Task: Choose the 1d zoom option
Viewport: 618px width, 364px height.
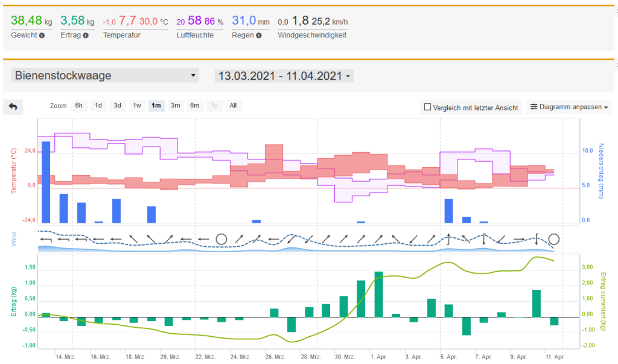Action: pyautogui.click(x=98, y=106)
